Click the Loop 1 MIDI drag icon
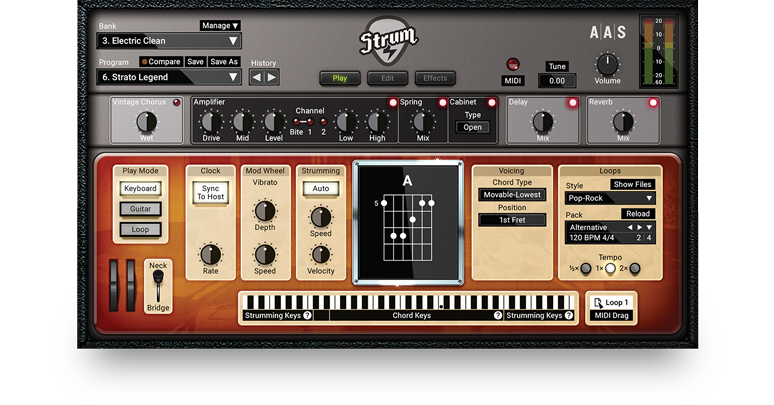Viewport: 774px width, 405px height. 598,302
